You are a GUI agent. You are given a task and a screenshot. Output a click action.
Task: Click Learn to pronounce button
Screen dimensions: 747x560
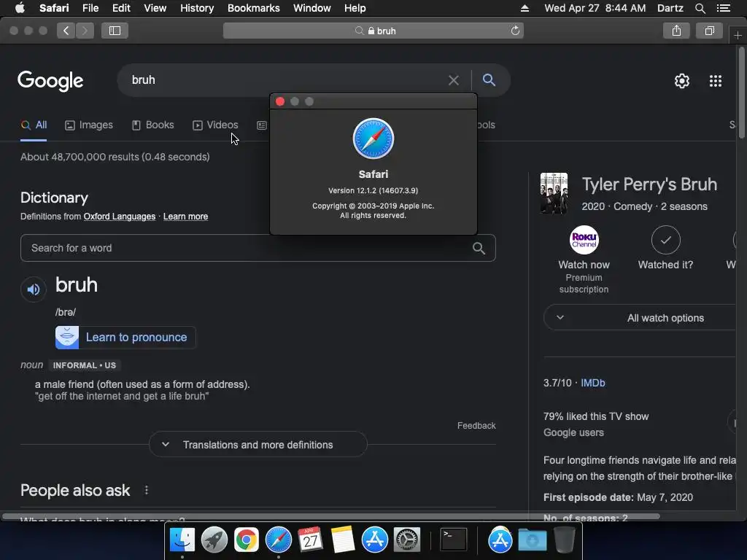click(x=125, y=338)
